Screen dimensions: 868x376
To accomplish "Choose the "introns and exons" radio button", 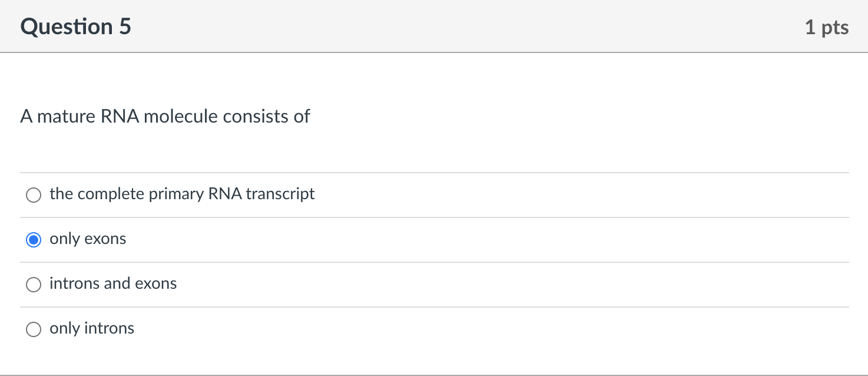I will click(x=34, y=285).
